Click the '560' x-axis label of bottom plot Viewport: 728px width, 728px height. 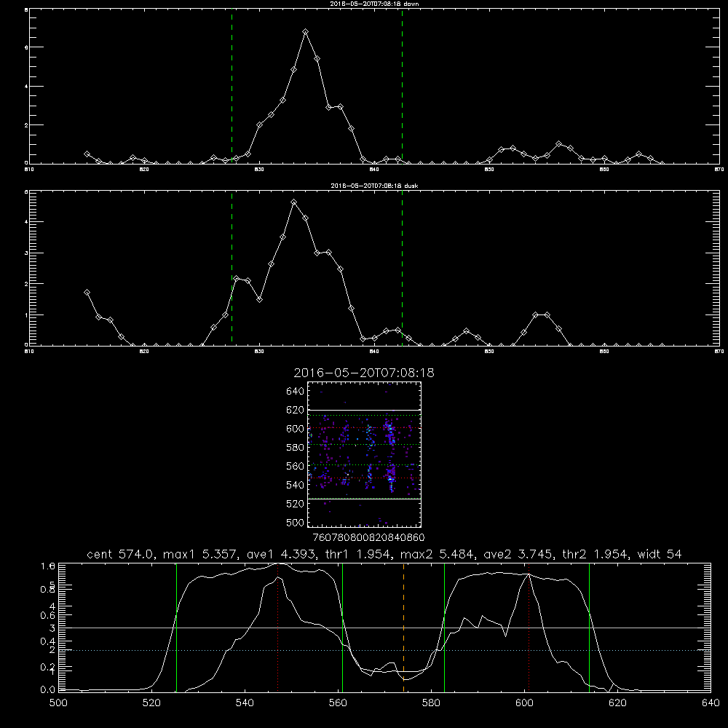[x=338, y=703]
